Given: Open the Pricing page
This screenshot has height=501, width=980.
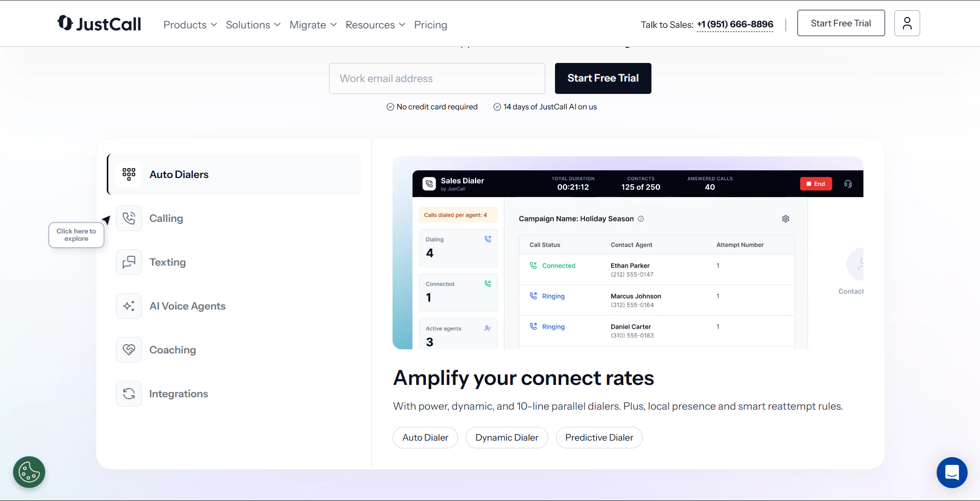Looking at the screenshot, I should (431, 25).
